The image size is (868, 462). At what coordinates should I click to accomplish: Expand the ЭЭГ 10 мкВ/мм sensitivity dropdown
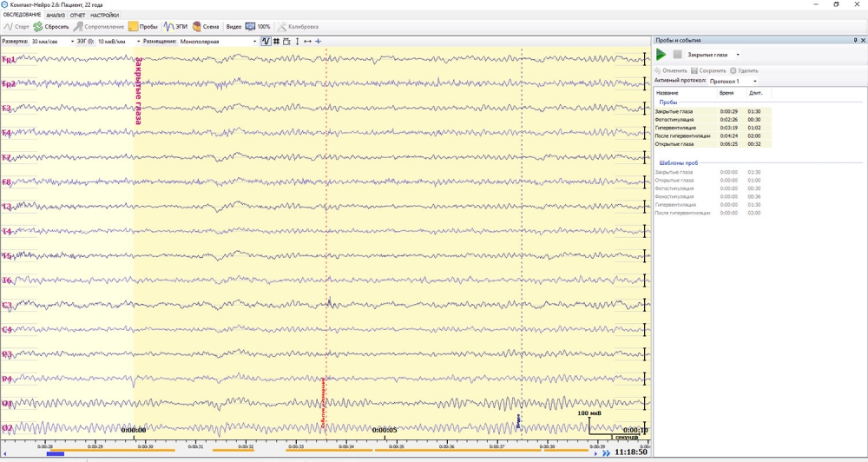[x=139, y=42]
